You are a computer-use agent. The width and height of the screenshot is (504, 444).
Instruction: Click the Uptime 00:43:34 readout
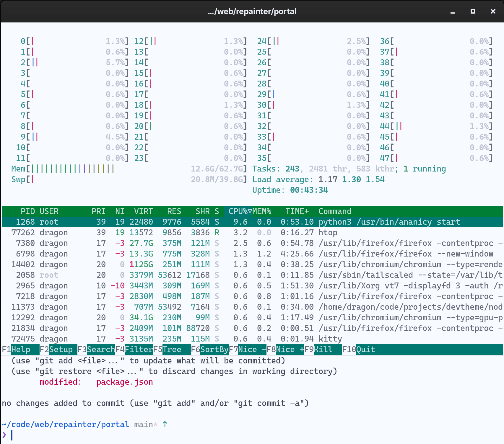pyautogui.click(x=290, y=190)
